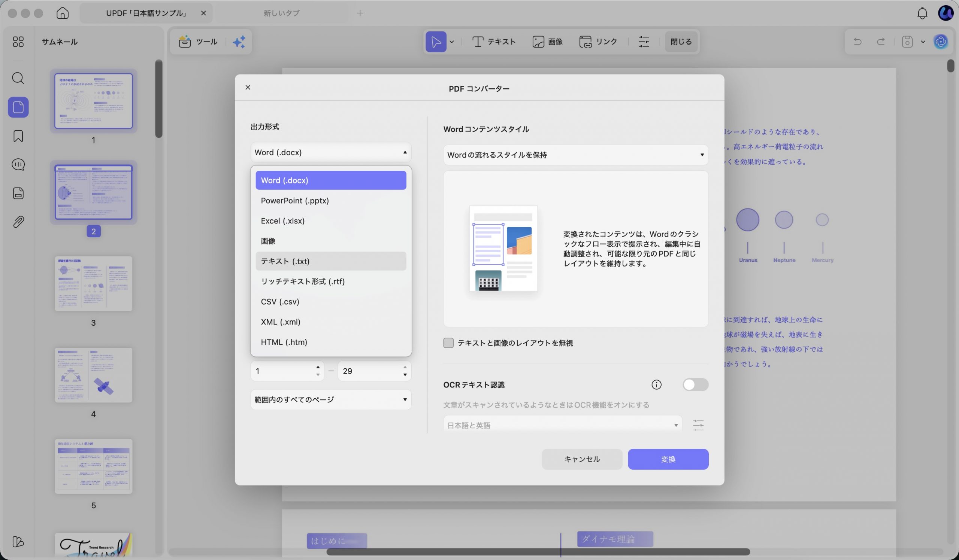Choose the テキスト edit tool
959x560 pixels.
tap(494, 42)
